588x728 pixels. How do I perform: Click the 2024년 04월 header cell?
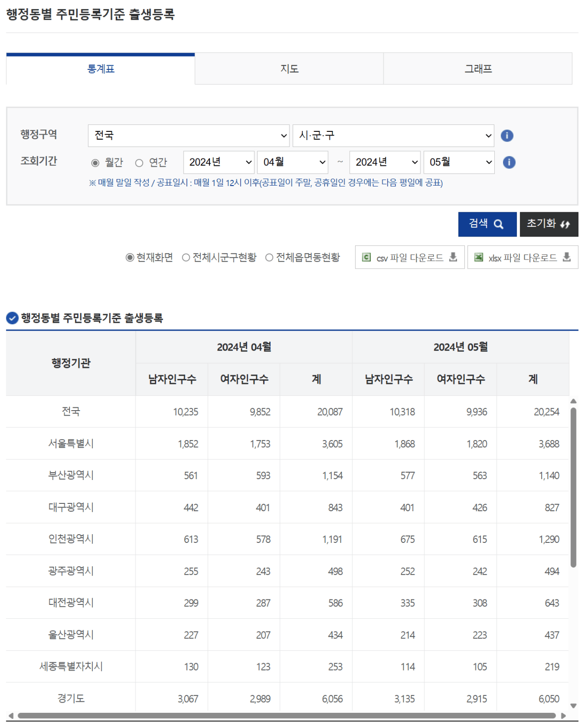[x=244, y=347]
